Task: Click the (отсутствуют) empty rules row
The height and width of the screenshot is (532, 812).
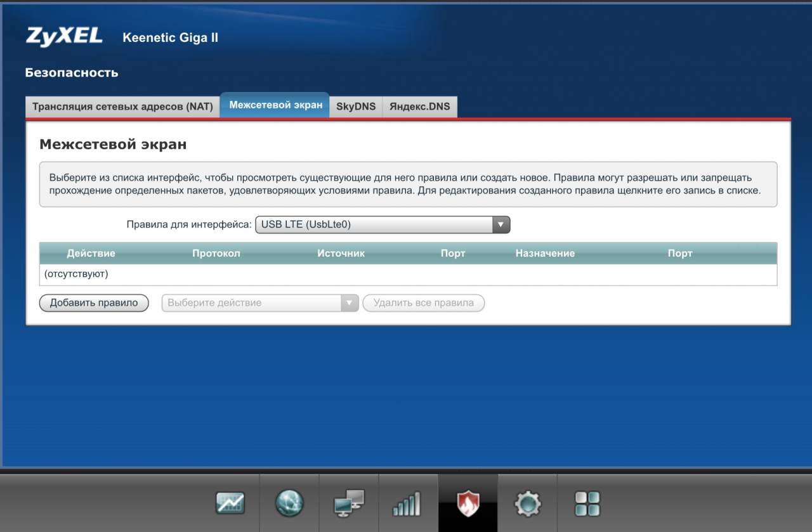Action: (x=408, y=275)
